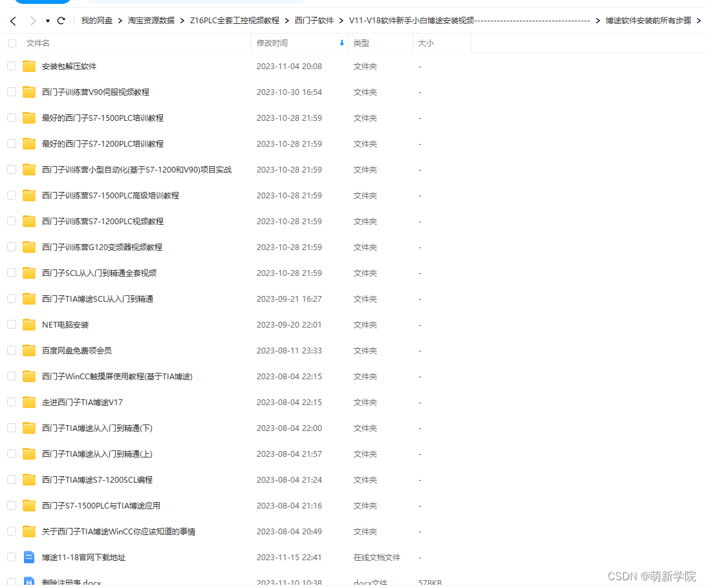
Task: Click folder icon of 西门子训练营S7-1500PLC高级培训教程
Action: 29,195
